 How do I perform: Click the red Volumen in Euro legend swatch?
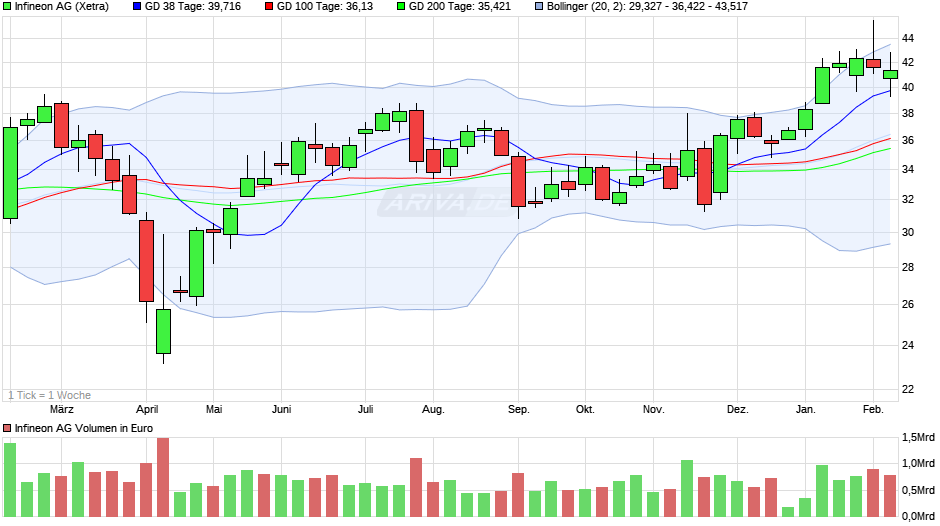(x=7, y=428)
